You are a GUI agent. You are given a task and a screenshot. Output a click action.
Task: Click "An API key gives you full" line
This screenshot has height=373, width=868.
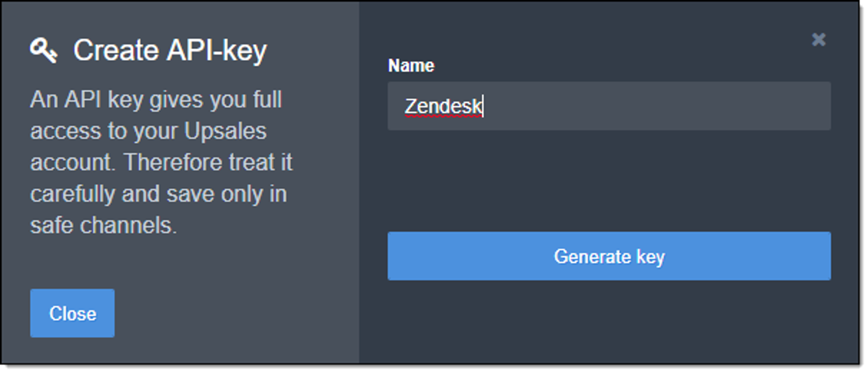tap(156, 100)
